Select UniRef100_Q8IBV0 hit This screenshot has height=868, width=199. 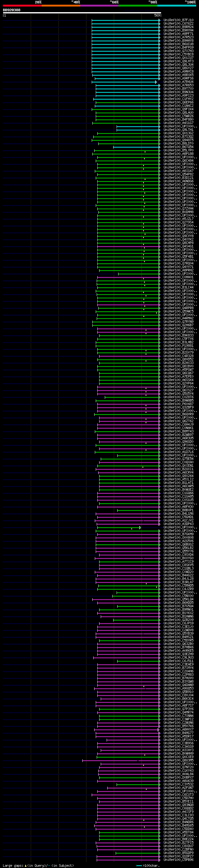coord(178,366)
